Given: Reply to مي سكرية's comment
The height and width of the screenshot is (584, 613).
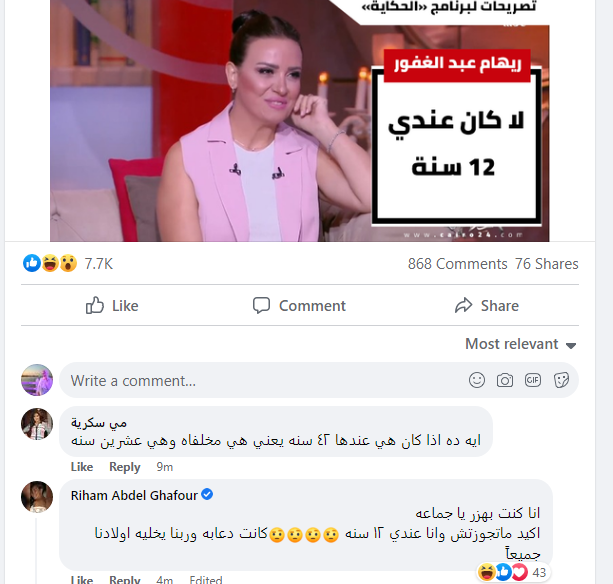Looking at the screenshot, I should point(124,467).
